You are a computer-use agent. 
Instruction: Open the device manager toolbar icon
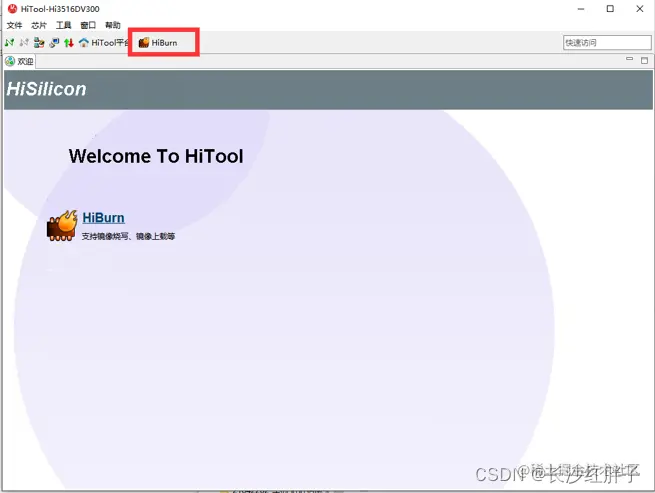39,43
